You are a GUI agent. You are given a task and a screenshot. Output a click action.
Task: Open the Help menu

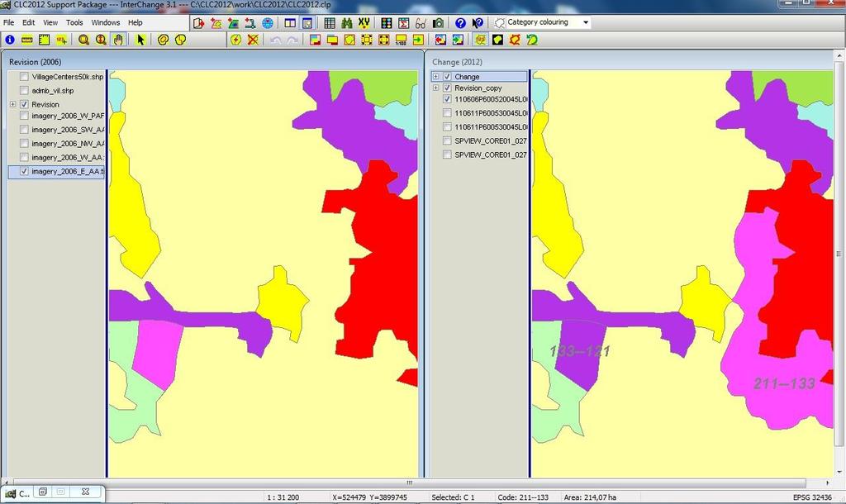(x=135, y=22)
